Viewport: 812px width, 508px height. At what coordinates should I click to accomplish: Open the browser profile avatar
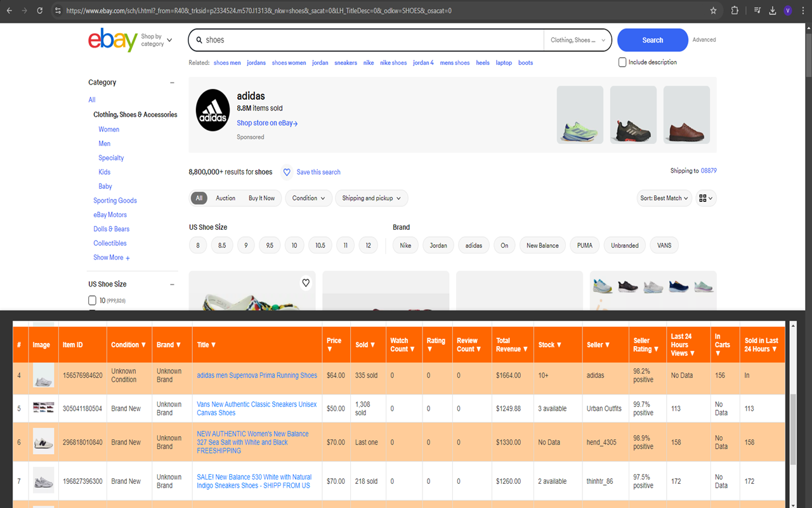point(788,10)
